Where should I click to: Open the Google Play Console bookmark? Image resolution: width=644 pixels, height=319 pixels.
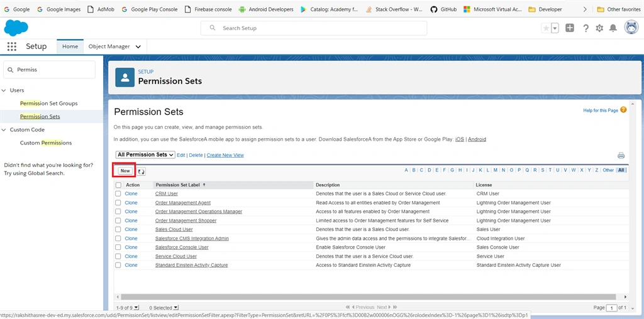pos(150,9)
